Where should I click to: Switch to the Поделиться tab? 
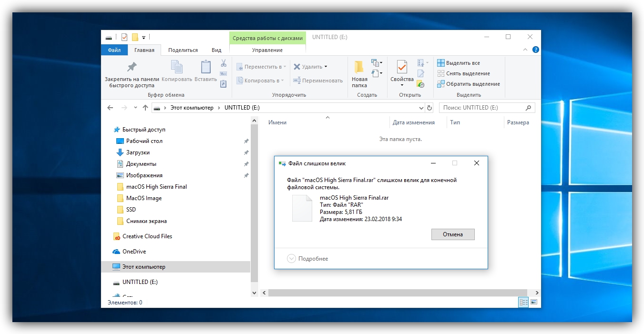(183, 50)
